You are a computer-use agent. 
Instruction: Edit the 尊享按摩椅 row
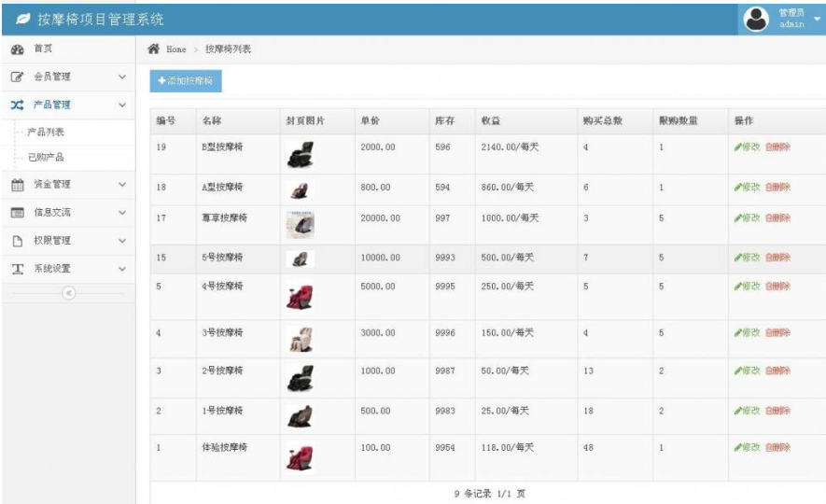point(747,217)
